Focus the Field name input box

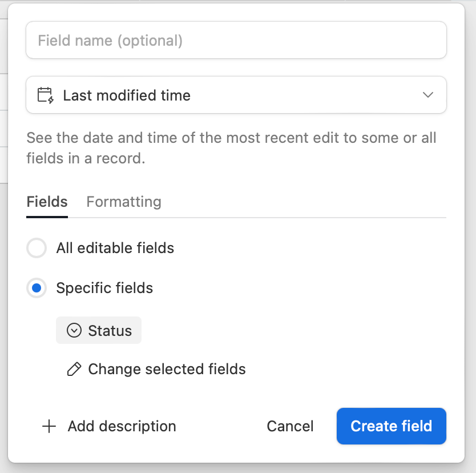point(236,40)
